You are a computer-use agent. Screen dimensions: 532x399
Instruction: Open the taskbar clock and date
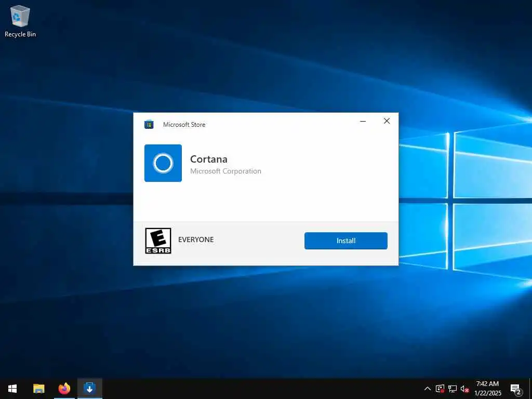click(x=487, y=389)
